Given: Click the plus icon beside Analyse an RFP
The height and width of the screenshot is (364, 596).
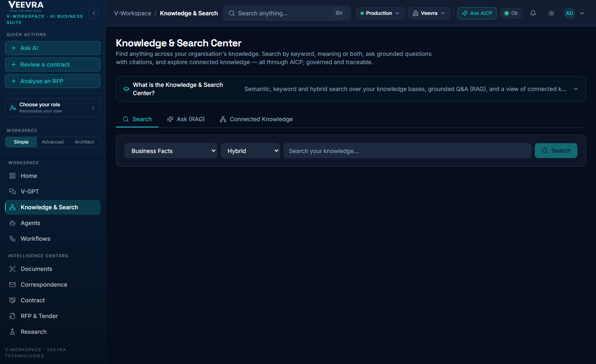Looking at the screenshot, I should (x=14, y=81).
